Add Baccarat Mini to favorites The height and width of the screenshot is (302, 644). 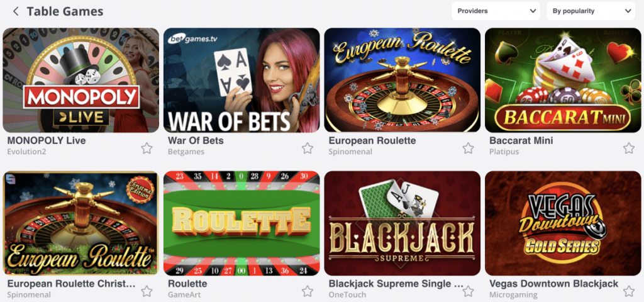click(629, 148)
